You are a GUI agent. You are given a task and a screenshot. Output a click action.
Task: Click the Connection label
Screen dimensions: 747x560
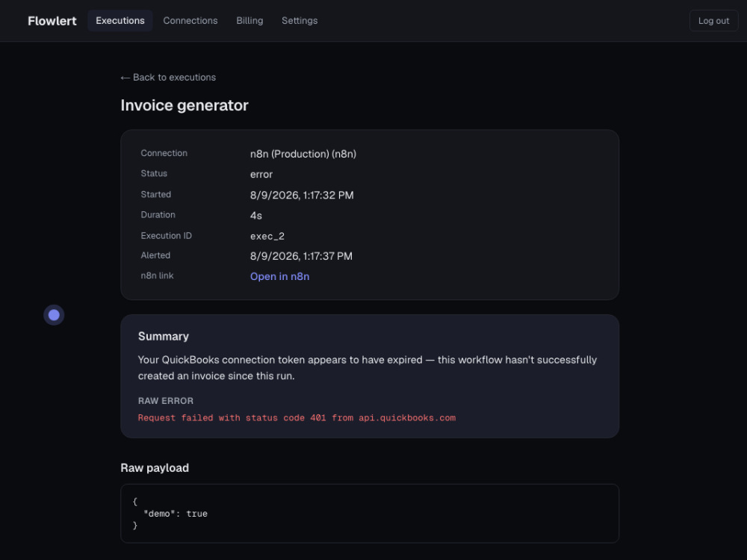(164, 153)
